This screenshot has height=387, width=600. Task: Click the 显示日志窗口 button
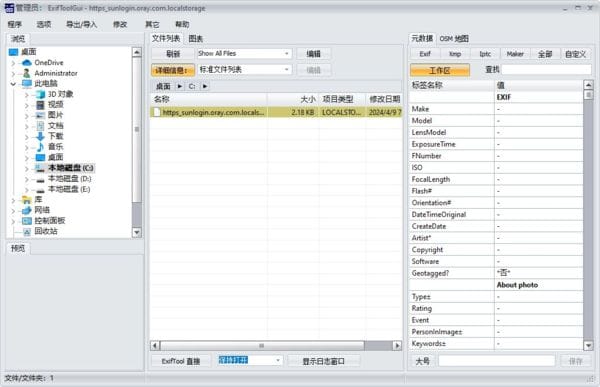[324, 361]
